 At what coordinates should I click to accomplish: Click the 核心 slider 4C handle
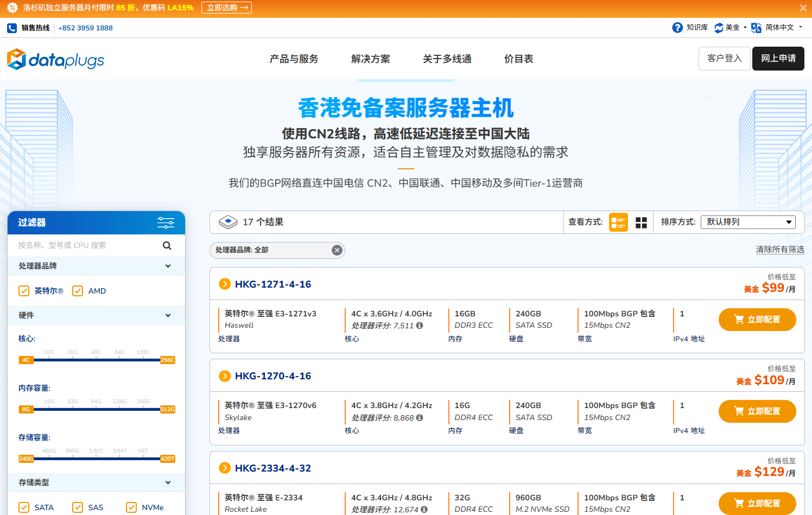pos(26,360)
